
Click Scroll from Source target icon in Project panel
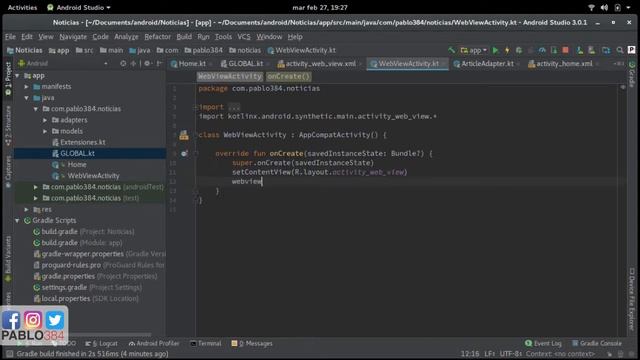click(123, 64)
